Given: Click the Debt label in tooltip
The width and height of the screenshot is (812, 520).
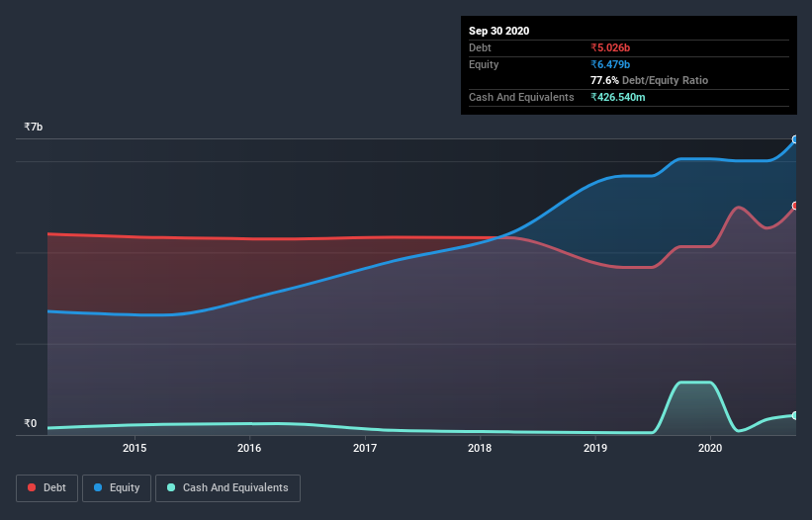Looking at the screenshot, I should coord(480,47).
